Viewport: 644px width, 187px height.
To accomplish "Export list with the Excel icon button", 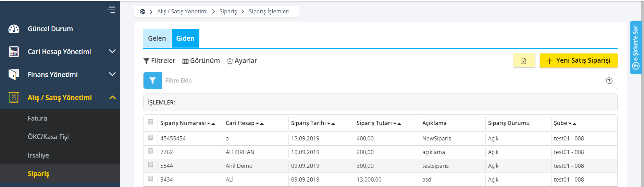I will pos(524,61).
